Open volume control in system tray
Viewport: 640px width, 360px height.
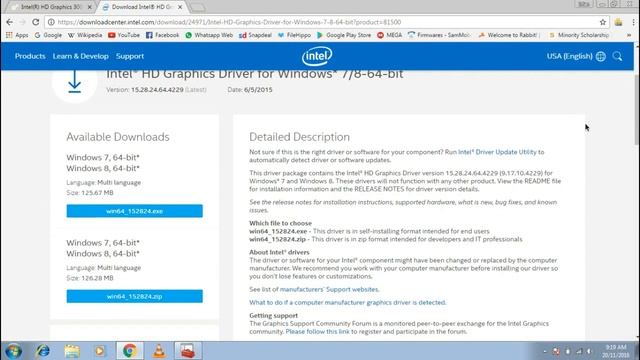pyautogui.click(x=589, y=351)
